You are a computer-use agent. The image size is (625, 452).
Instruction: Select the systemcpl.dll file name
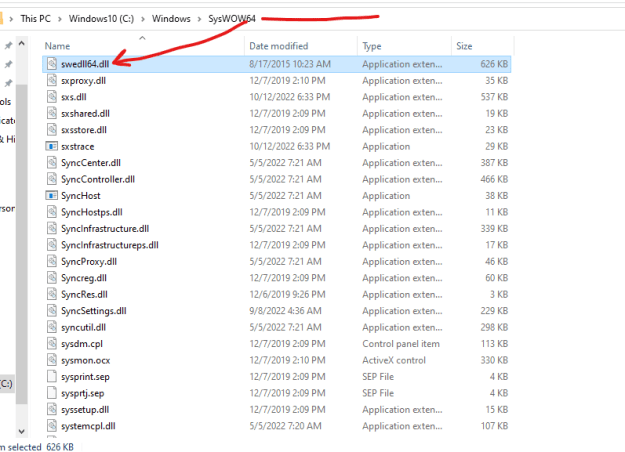[88, 426]
